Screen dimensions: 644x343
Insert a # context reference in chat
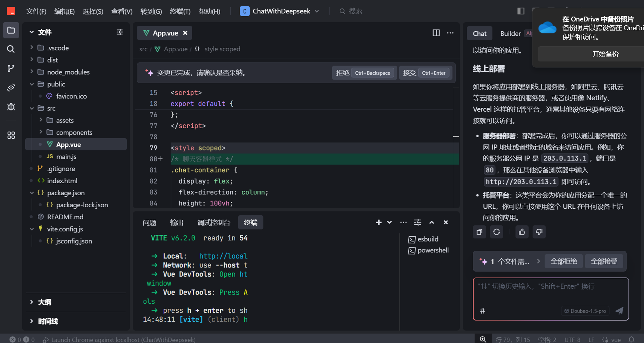[483, 311]
